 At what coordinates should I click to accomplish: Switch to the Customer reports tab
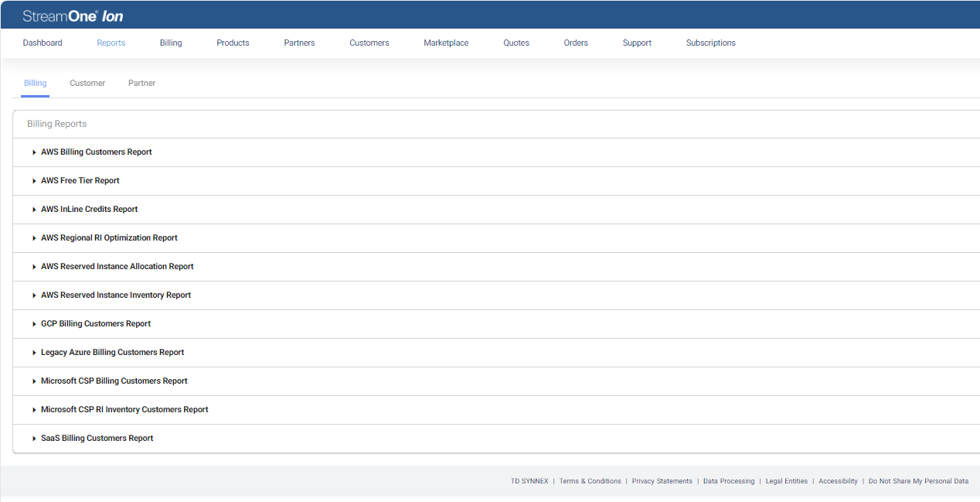[x=87, y=83]
